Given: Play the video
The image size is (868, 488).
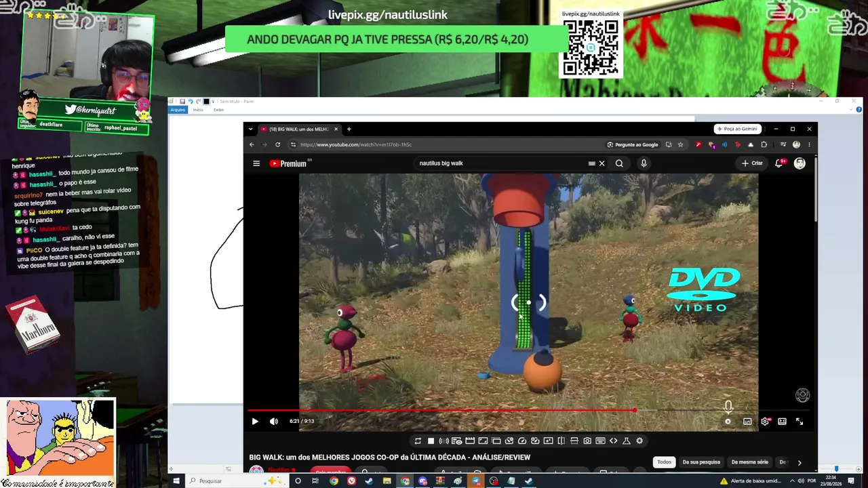Looking at the screenshot, I should point(255,422).
